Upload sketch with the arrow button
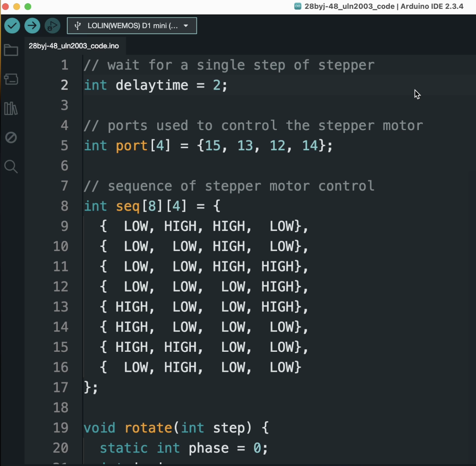The image size is (476, 466). [32, 26]
